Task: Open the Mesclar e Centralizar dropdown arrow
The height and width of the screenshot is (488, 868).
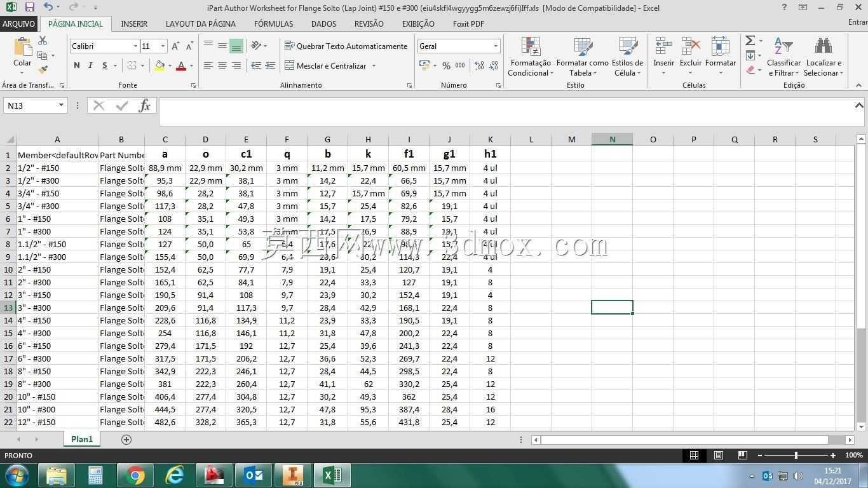Action: (x=374, y=65)
